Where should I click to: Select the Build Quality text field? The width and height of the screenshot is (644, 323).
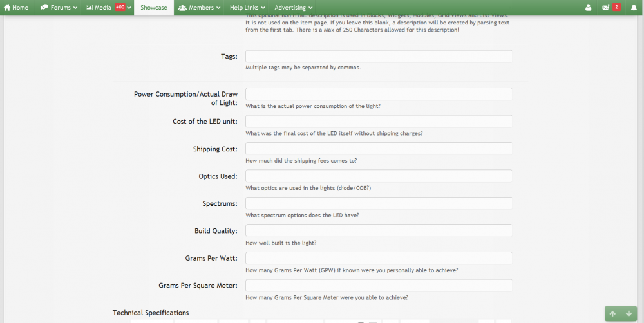coord(379,231)
